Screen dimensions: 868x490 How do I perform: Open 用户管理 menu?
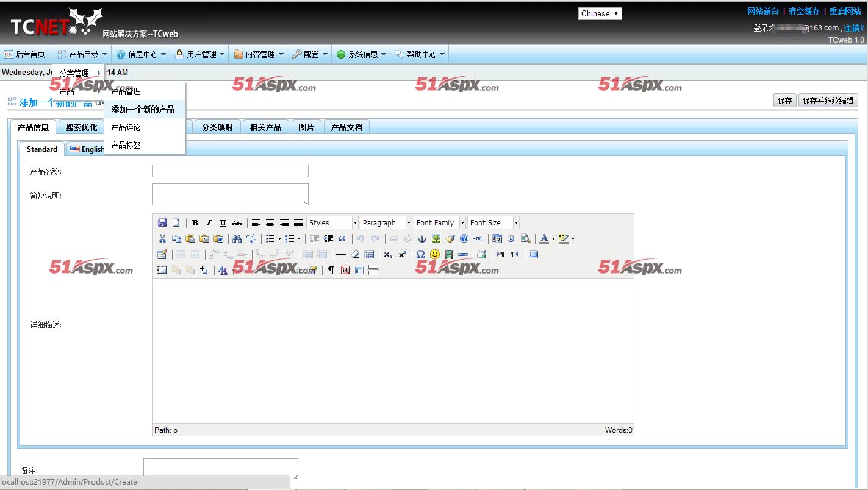click(x=200, y=54)
